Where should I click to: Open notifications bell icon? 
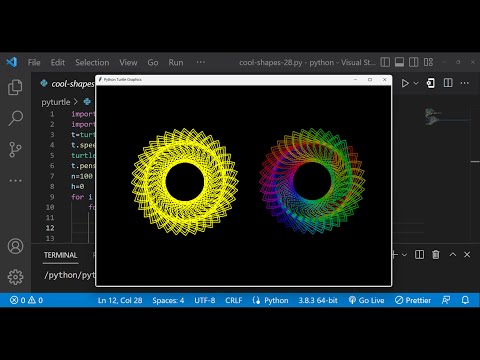pyautogui.click(x=465, y=300)
